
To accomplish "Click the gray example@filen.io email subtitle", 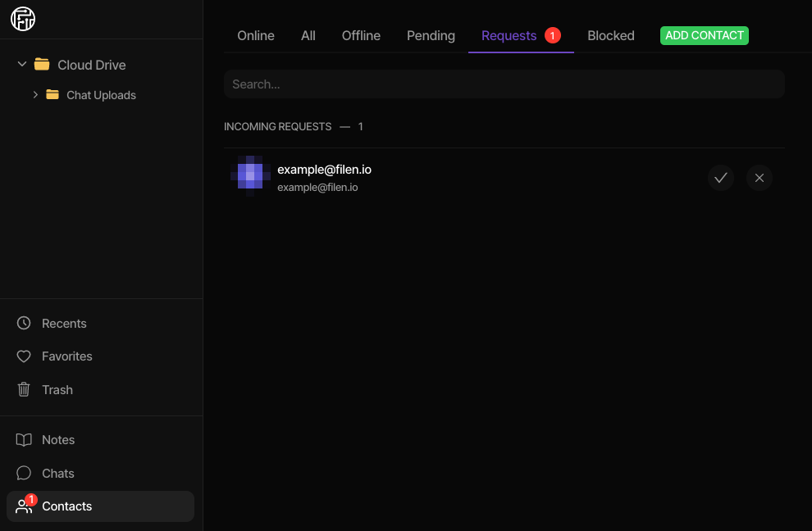I will [317, 188].
